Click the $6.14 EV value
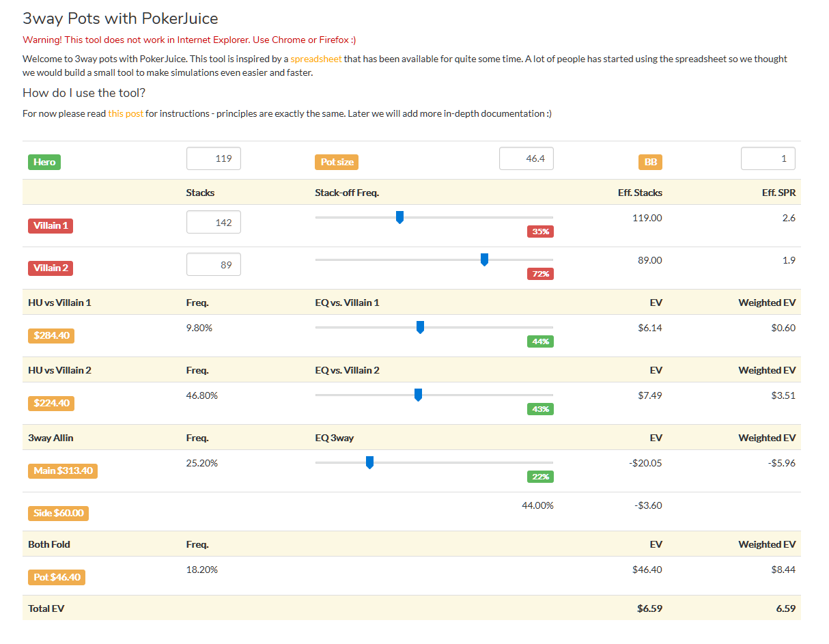Image resolution: width=829 pixels, height=644 pixels. [x=650, y=328]
